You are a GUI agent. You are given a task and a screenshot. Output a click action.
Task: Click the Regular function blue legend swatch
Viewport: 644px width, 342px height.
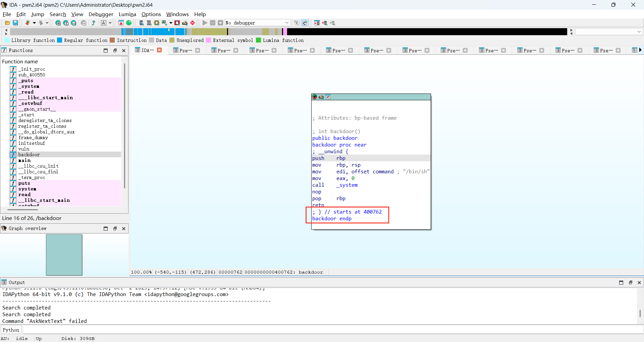(x=59, y=40)
